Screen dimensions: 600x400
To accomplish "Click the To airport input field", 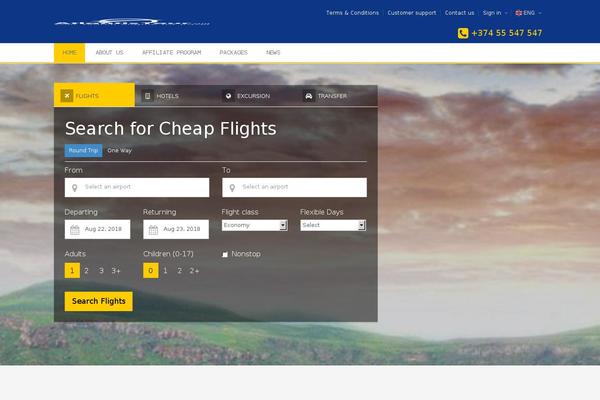I will (x=294, y=187).
